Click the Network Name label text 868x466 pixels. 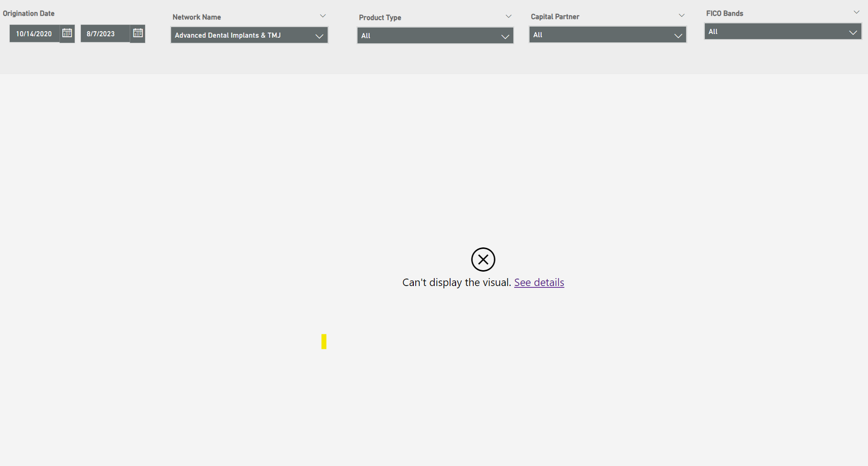pos(197,17)
